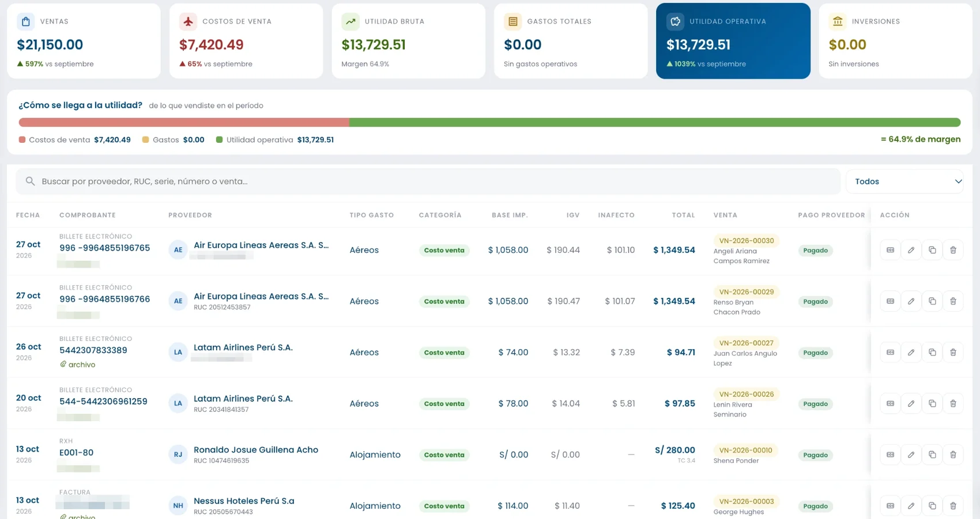
Task: Open the Gastos Totales summary card
Action: click(570, 41)
